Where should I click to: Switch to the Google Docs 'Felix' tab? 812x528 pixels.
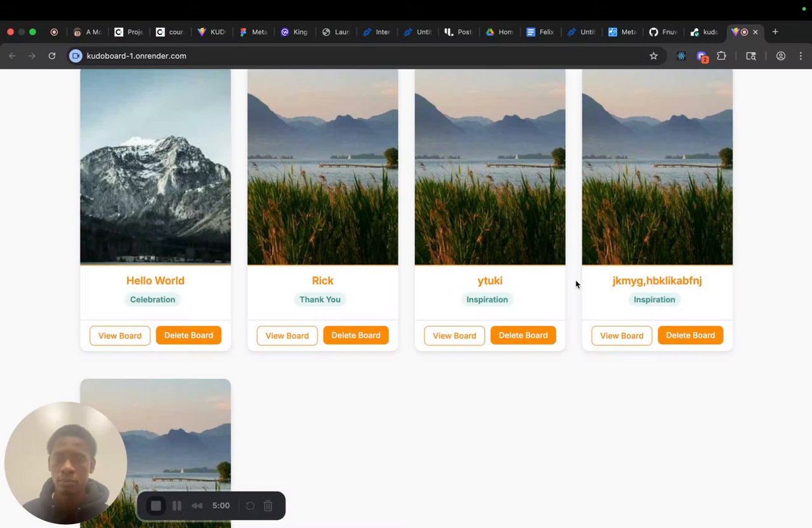coord(540,32)
